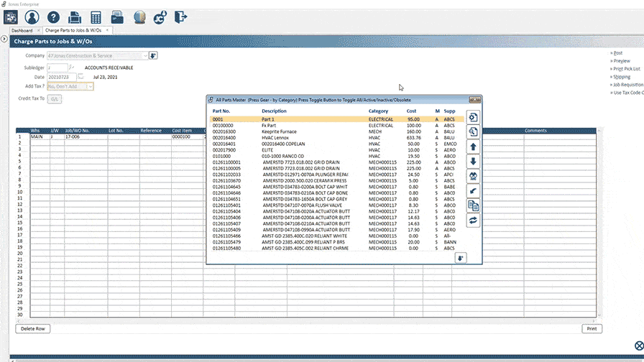This screenshot has width=644, height=362.
Task: Click the Print Pick List link
Action: click(x=626, y=69)
